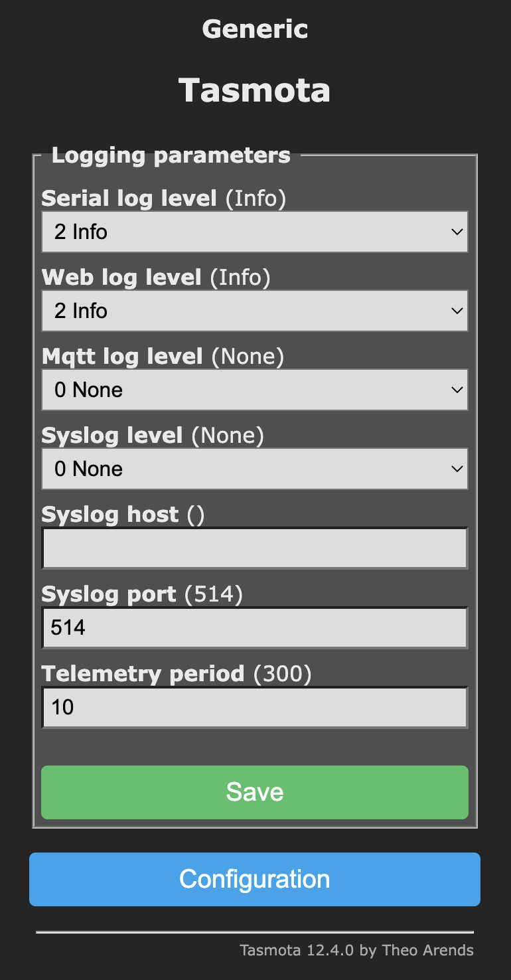Click inside the Syslog host field

(x=254, y=548)
